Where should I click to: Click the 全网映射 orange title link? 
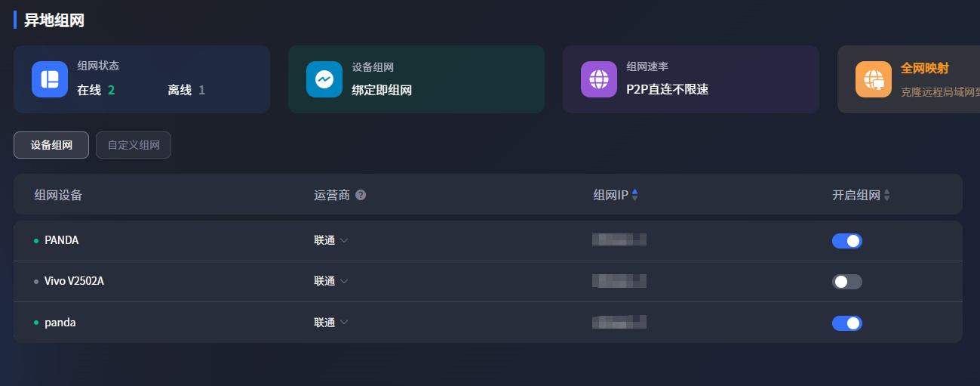tap(923, 68)
